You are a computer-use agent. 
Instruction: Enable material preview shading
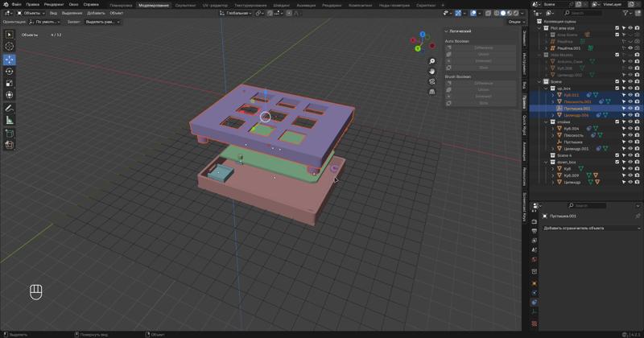510,13
